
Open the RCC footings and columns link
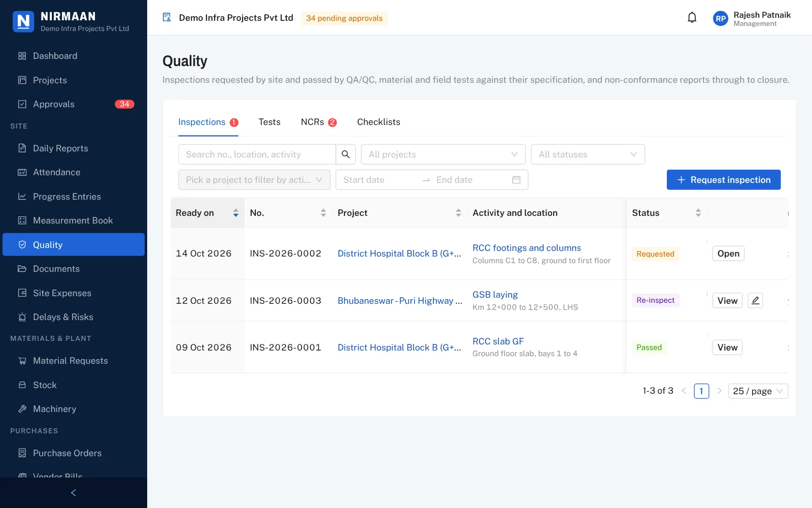tap(527, 248)
